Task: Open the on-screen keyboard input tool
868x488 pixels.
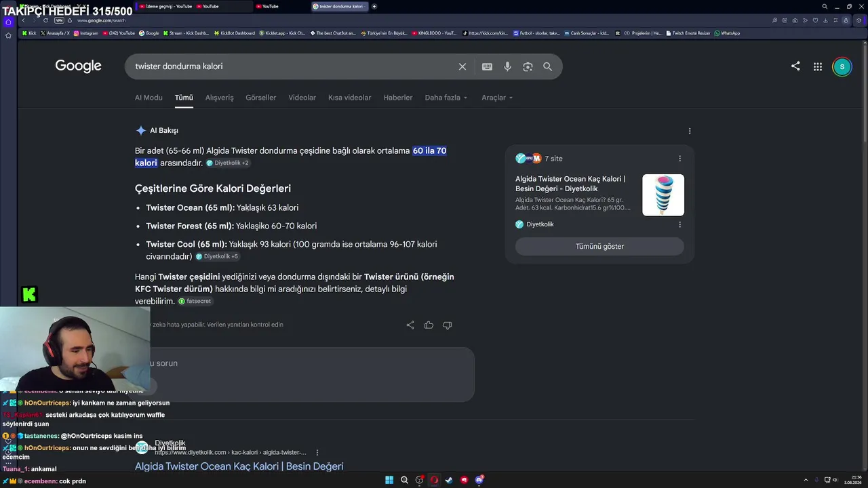Action: [x=487, y=66]
